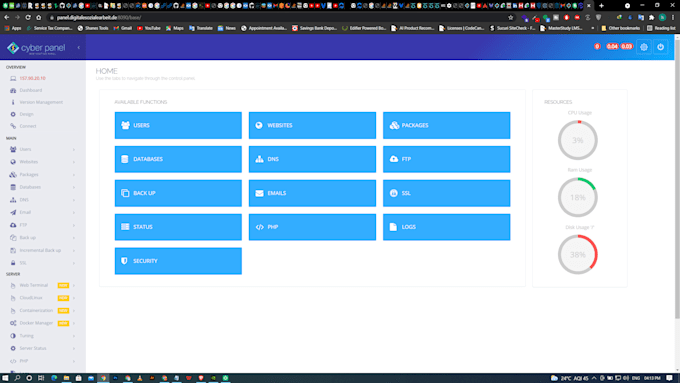
Task: Expand the sidebar SSL menu
Action: 42,263
